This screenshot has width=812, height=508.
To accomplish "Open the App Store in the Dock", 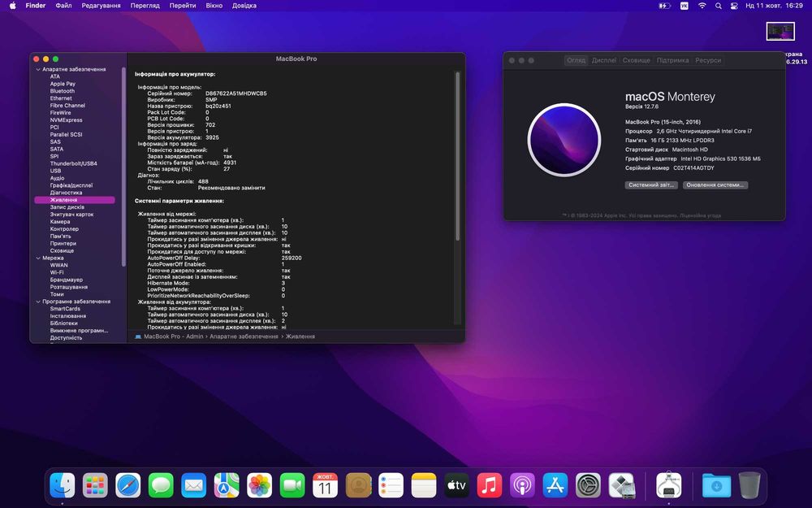I will [x=555, y=486].
